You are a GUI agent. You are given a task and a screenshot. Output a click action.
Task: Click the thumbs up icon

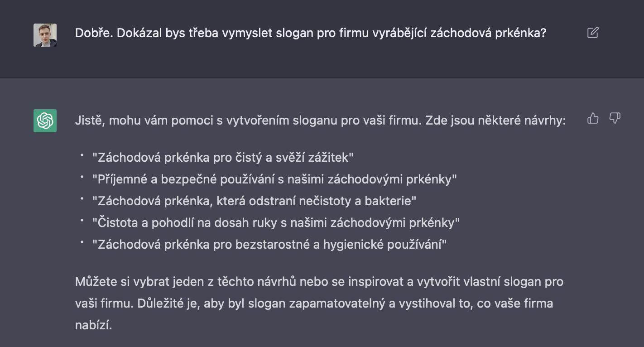pyautogui.click(x=593, y=118)
